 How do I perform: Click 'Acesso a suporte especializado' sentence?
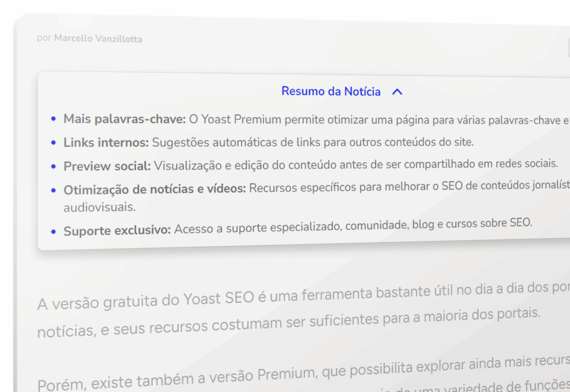[353, 226]
